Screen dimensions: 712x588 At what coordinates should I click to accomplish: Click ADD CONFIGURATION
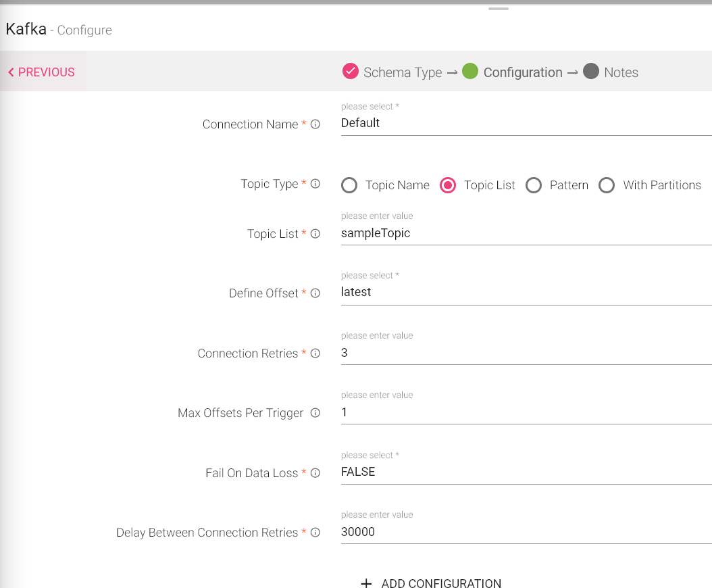click(432, 583)
